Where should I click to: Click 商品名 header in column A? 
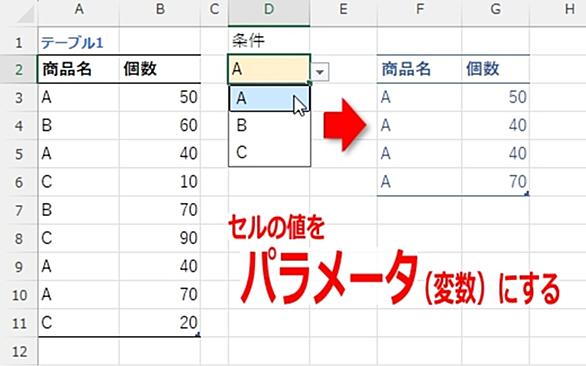coord(78,69)
